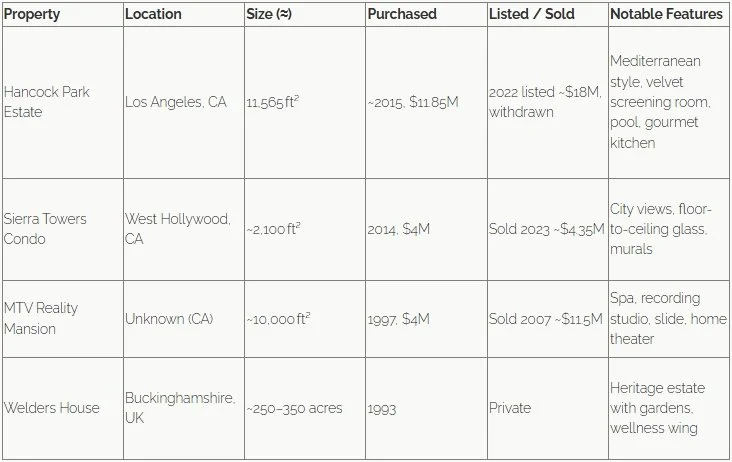This screenshot has width=732, height=462.
Task: Click the Los Angeles, CA location cell
Action: click(x=184, y=102)
